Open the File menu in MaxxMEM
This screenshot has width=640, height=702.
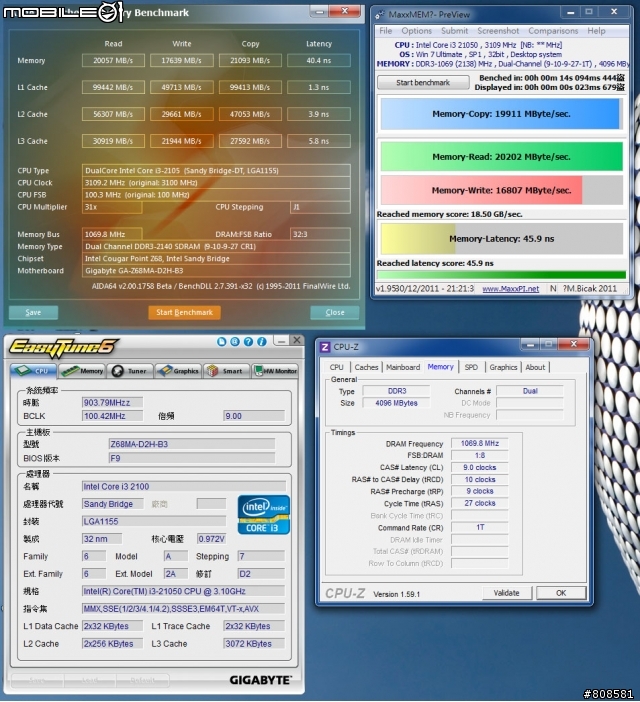(x=385, y=31)
